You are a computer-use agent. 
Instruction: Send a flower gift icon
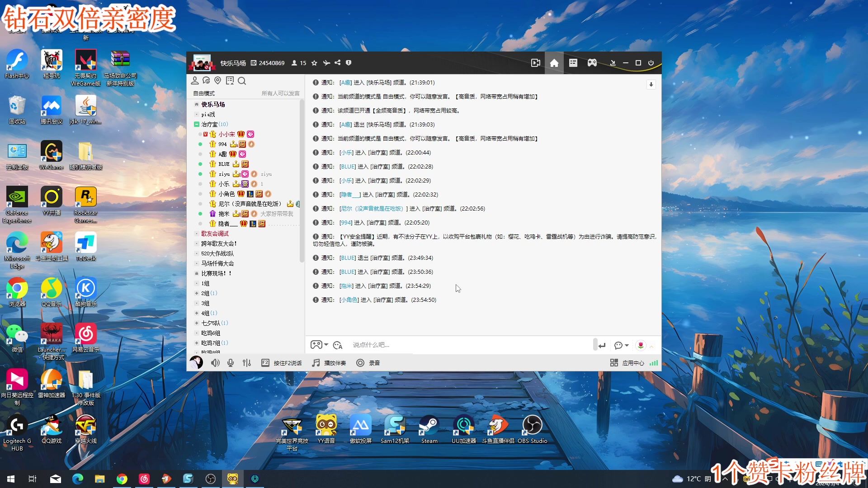pyautogui.click(x=641, y=345)
